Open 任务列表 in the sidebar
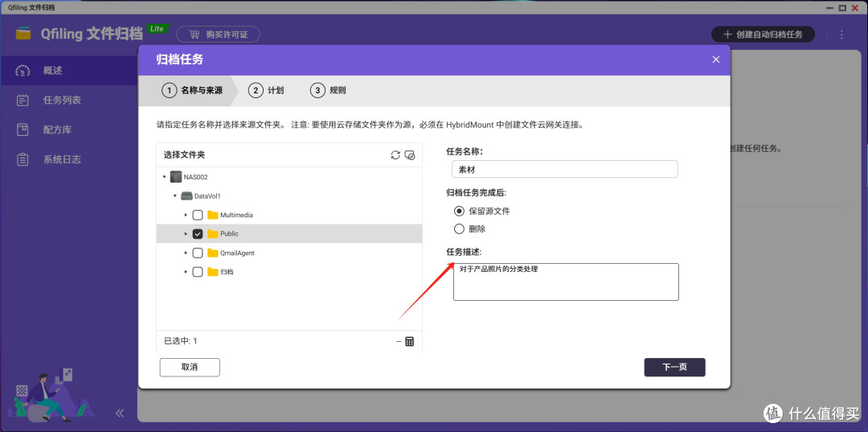The height and width of the screenshot is (432, 868). (x=69, y=101)
